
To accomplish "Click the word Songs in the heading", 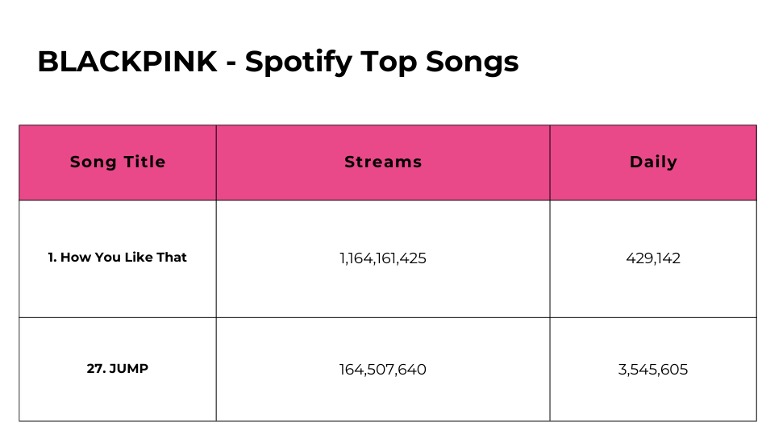I will 472,63.
